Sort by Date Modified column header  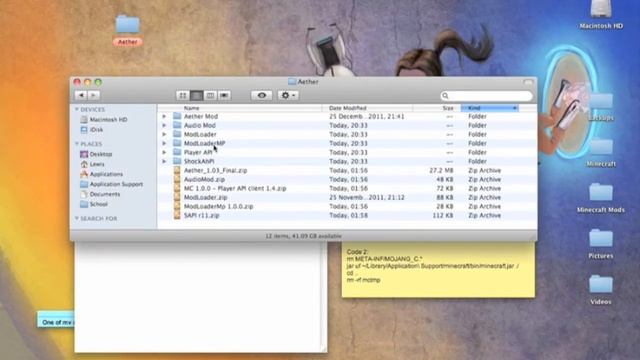point(367,108)
